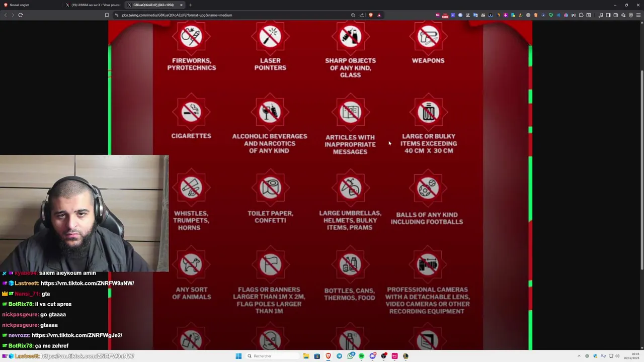
Task: Click chat message 'go gtaaaa'
Action: [x=53, y=315]
